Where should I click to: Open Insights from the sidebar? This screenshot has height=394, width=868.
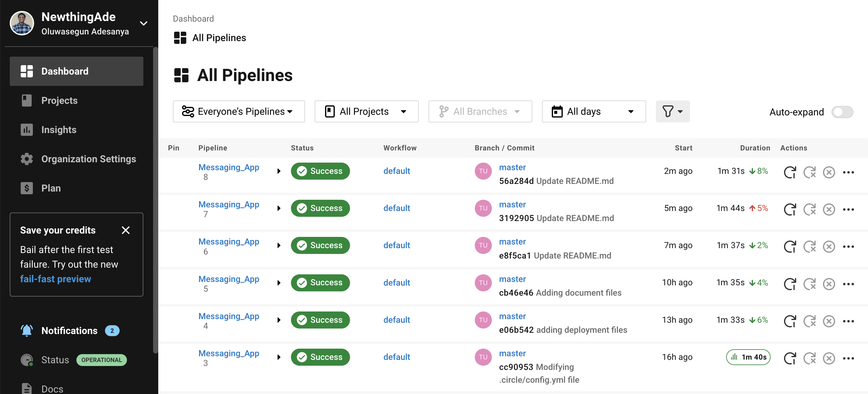[59, 129]
